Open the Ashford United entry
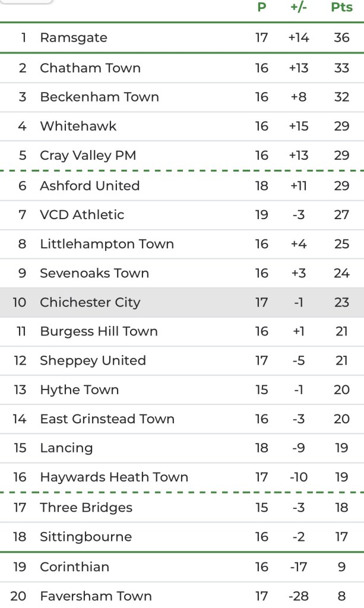 [90, 185]
